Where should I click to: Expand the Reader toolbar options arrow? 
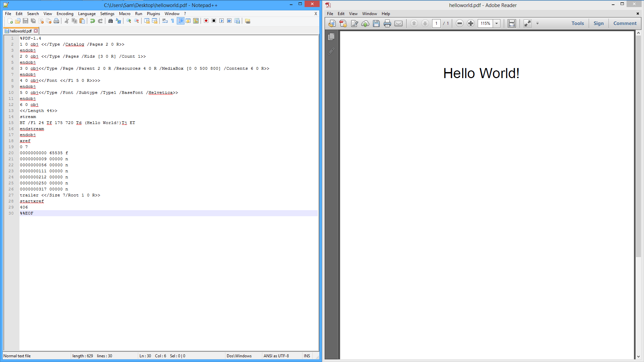point(537,23)
